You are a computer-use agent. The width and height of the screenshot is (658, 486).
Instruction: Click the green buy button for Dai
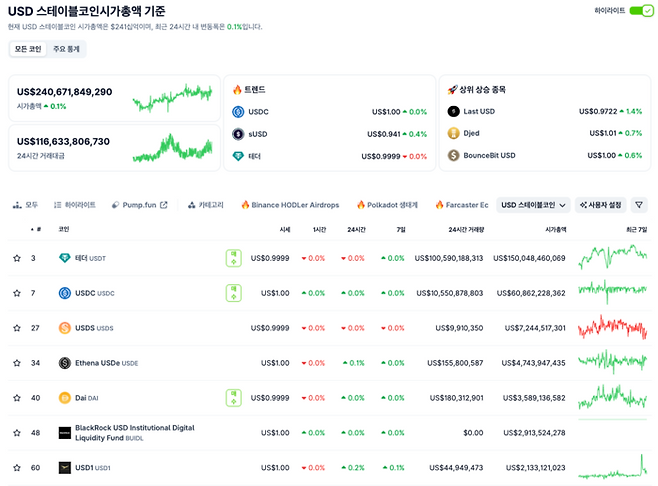(234, 397)
